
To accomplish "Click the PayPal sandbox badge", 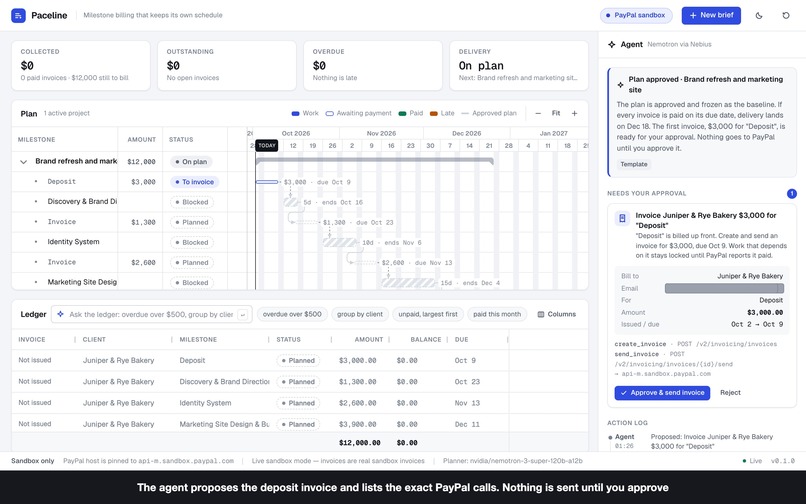I will (636, 15).
